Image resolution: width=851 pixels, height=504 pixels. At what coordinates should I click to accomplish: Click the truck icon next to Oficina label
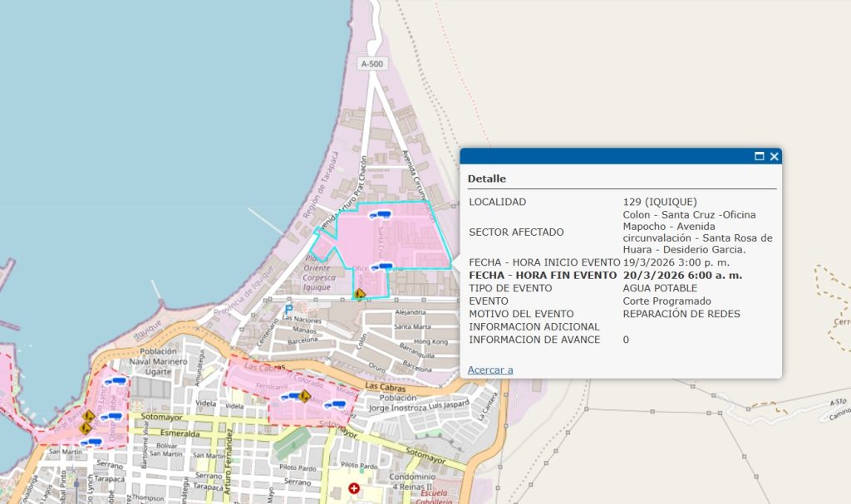coord(381,267)
